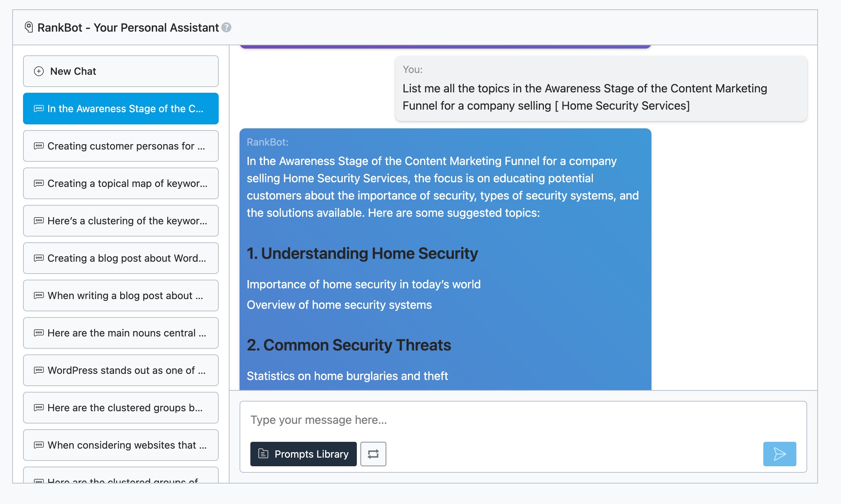This screenshot has height=504, width=841.
Task: Open When considering websites that chat
Action: click(121, 445)
